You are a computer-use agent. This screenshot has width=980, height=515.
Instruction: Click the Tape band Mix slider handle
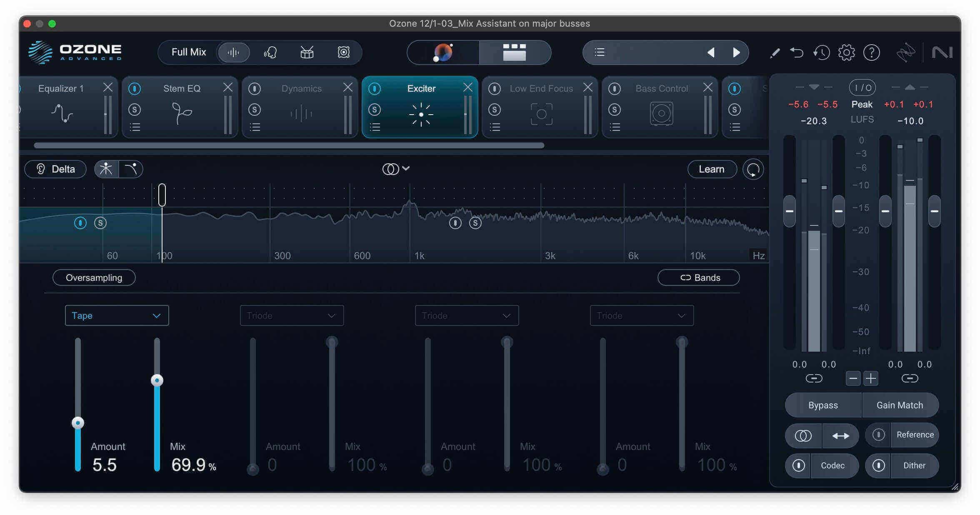[x=157, y=380]
